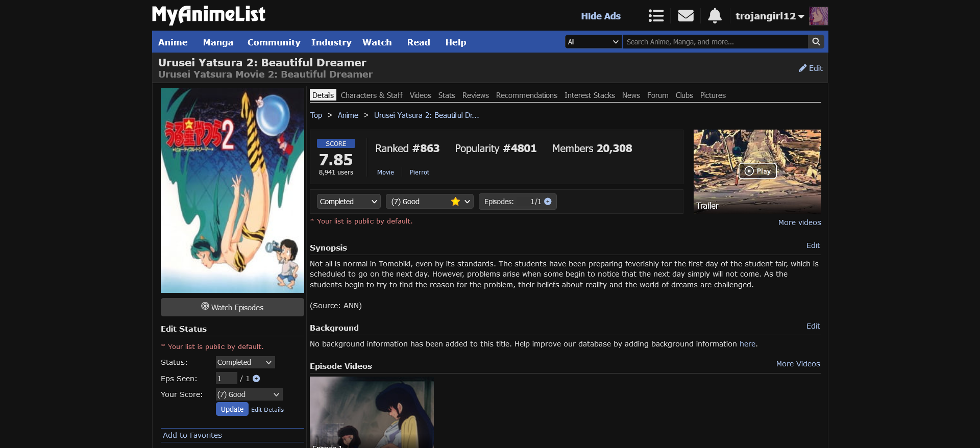
Task: Switch to the Characters & Staff tab
Action: (x=372, y=95)
